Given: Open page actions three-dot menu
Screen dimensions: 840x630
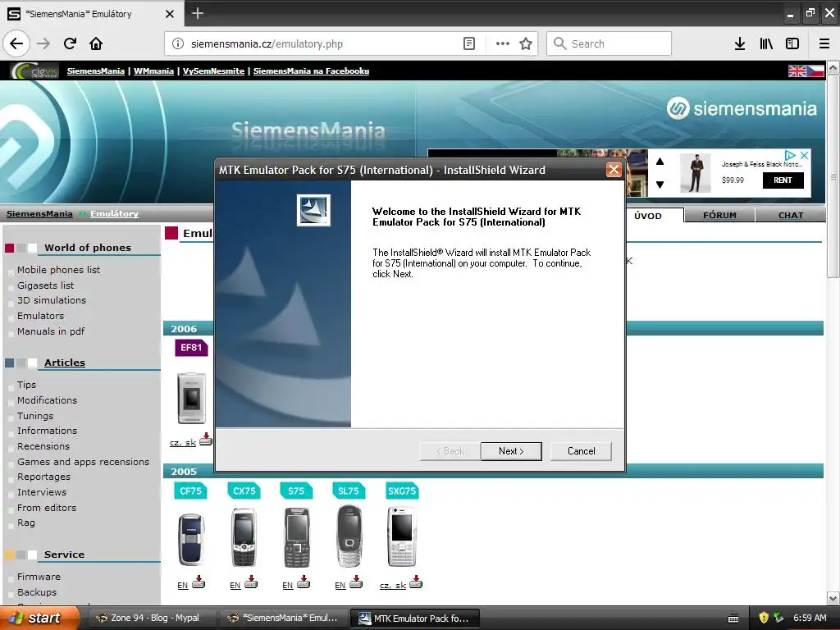Looking at the screenshot, I should 503,44.
